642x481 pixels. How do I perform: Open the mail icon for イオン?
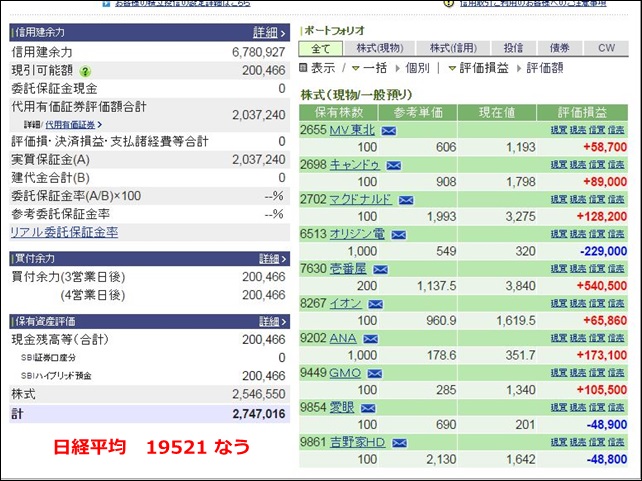375,304
